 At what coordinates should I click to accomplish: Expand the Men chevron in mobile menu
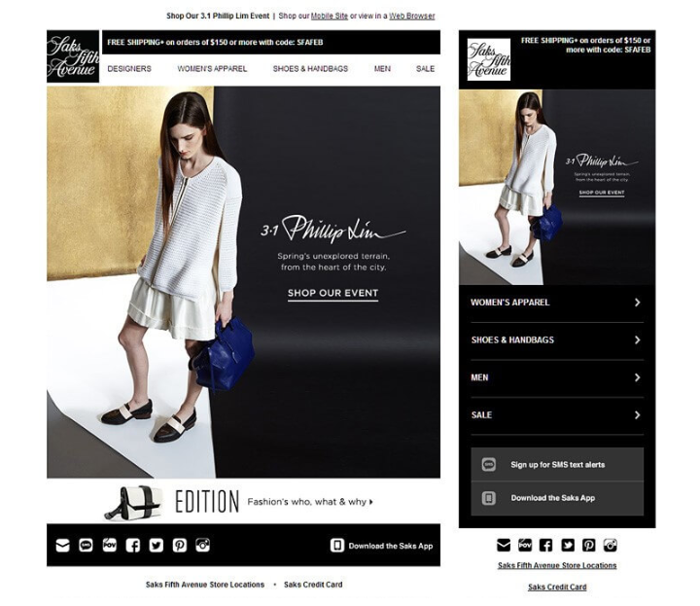tap(638, 377)
